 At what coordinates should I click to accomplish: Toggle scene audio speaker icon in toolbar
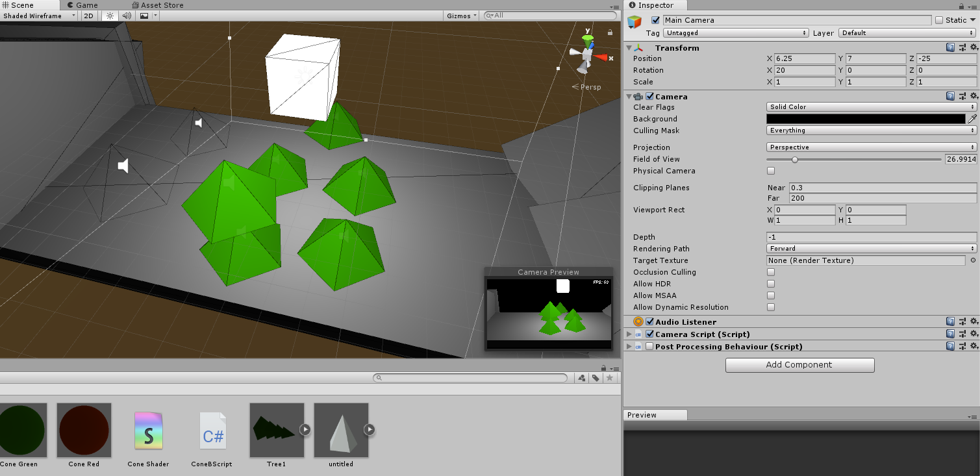pos(127,16)
